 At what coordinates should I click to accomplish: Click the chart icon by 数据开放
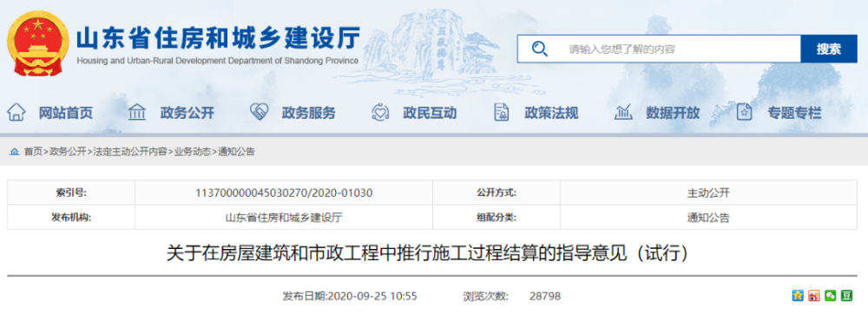[622, 112]
